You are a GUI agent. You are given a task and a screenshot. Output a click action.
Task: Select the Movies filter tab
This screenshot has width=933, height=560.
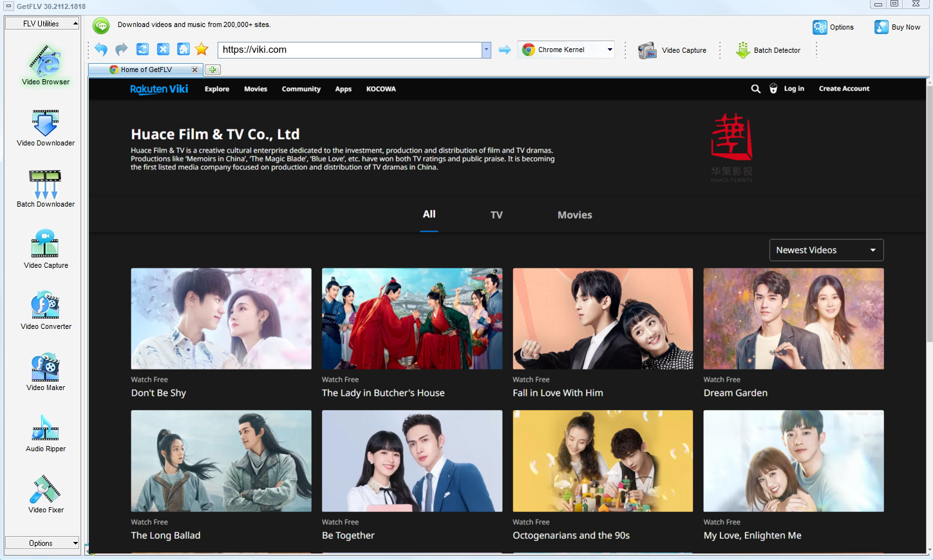point(575,215)
